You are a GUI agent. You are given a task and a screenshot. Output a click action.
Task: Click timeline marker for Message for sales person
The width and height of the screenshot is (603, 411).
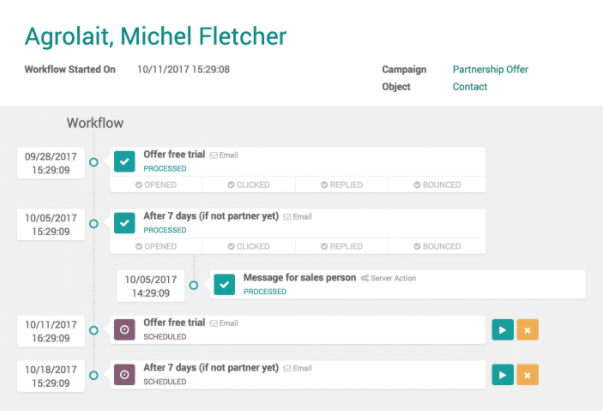pos(194,285)
